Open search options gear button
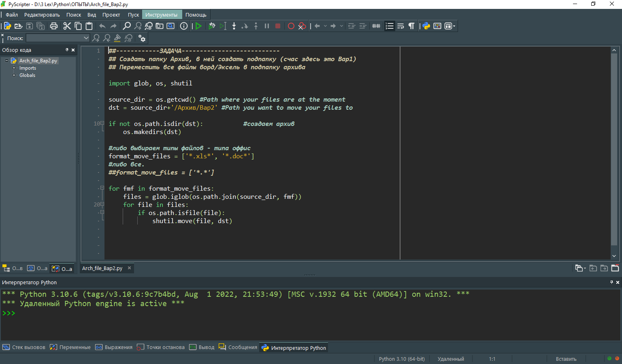622x364 pixels. [x=142, y=38]
